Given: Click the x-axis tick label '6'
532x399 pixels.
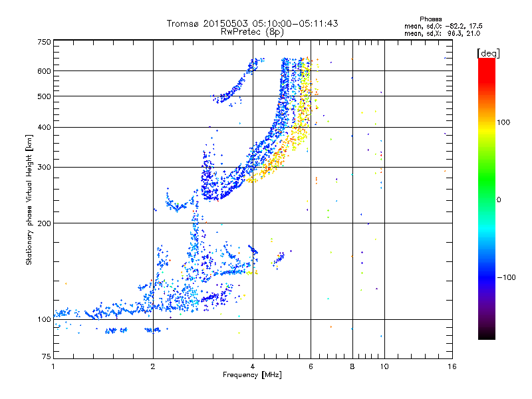Looking at the screenshot, I should [311, 366].
